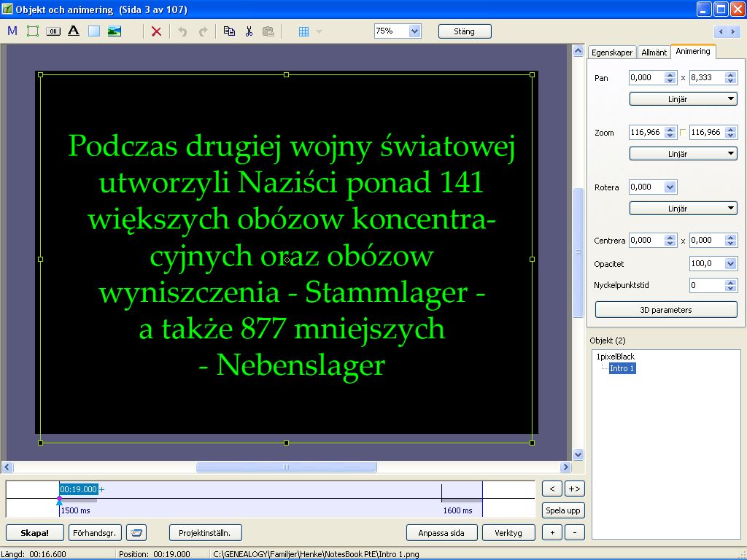Image resolution: width=747 pixels, height=560 pixels.
Task: Toggle the Zoom aspect lock checkbox
Action: pyautogui.click(x=683, y=133)
